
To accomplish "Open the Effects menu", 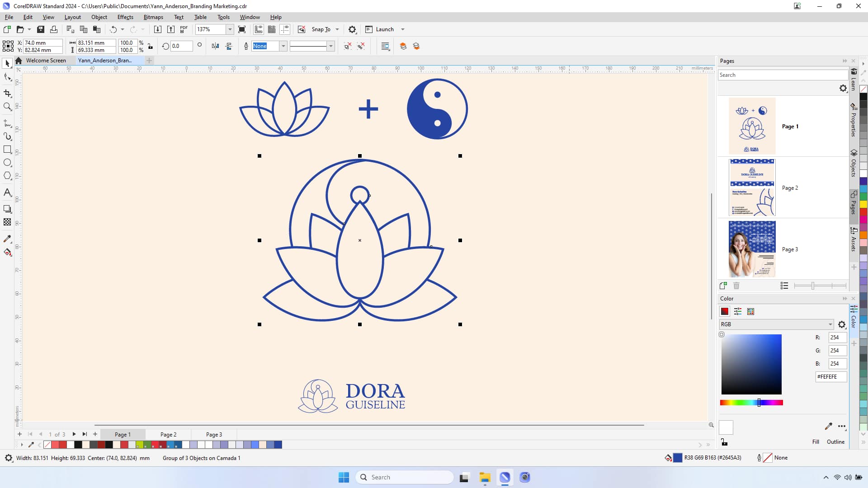I will pos(125,17).
